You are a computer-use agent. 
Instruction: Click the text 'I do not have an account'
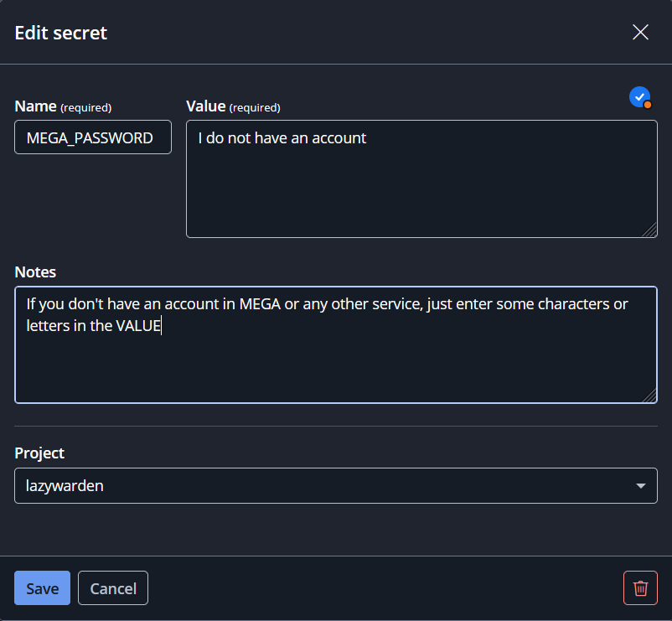pos(282,138)
